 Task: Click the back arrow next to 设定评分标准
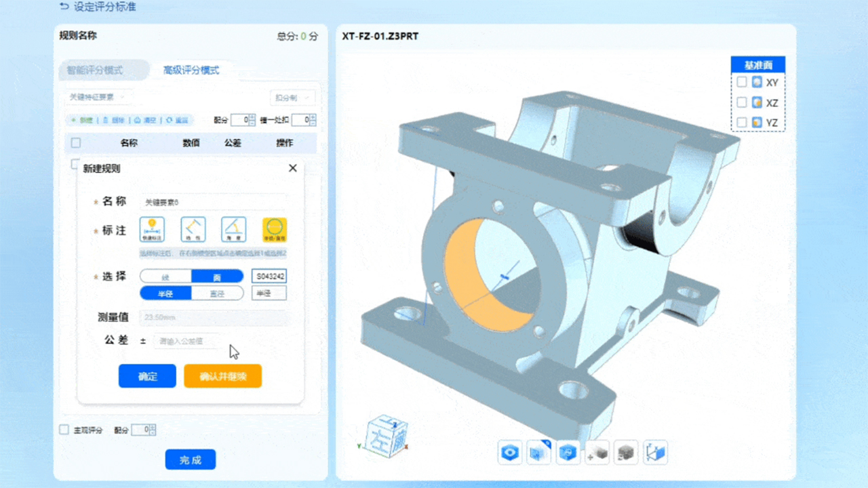click(64, 7)
